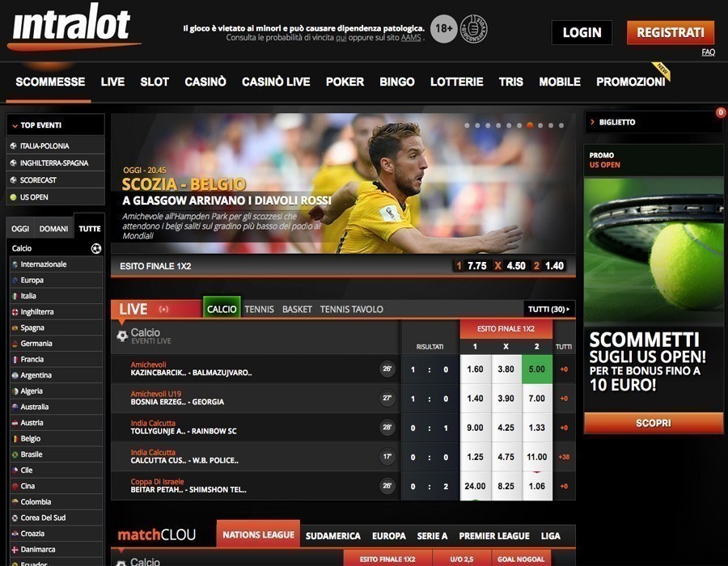Expand the Colombia league list
The image size is (728, 566).
click(56, 502)
